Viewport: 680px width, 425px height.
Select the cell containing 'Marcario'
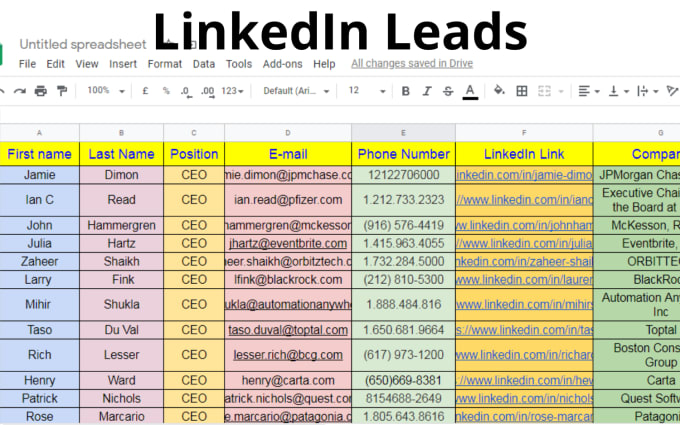click(121, 416)
